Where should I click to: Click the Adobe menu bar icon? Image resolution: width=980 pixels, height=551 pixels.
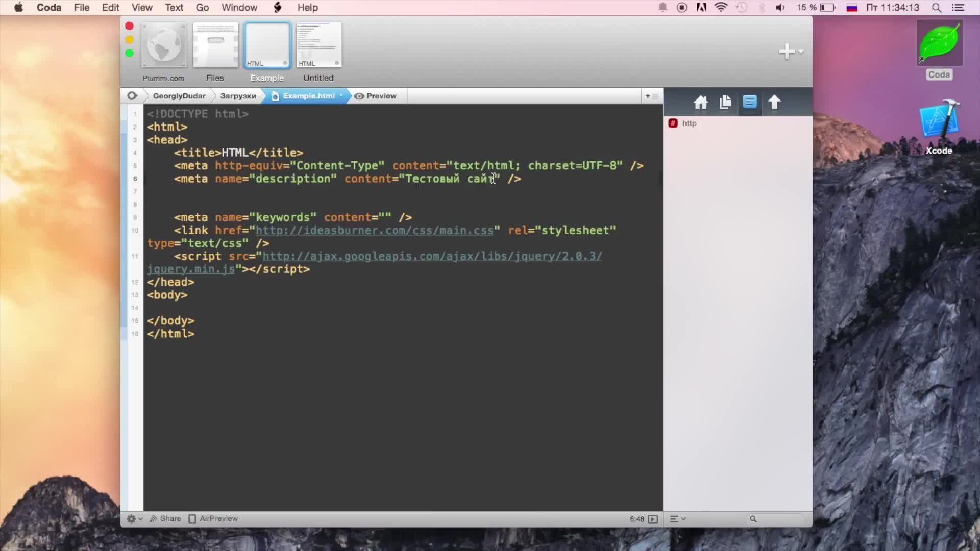pyautogui.click(x=701, y=8)
